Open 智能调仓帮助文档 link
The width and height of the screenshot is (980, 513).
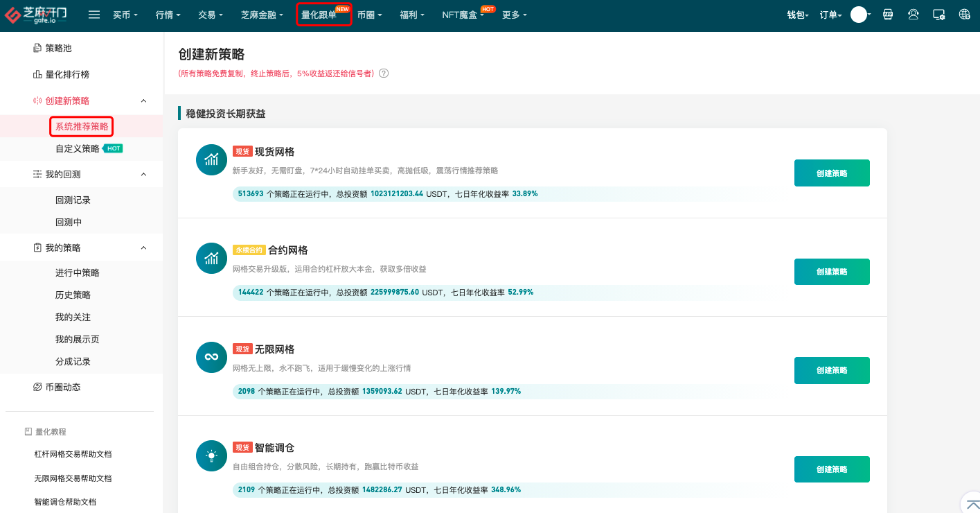pos(65,502)
